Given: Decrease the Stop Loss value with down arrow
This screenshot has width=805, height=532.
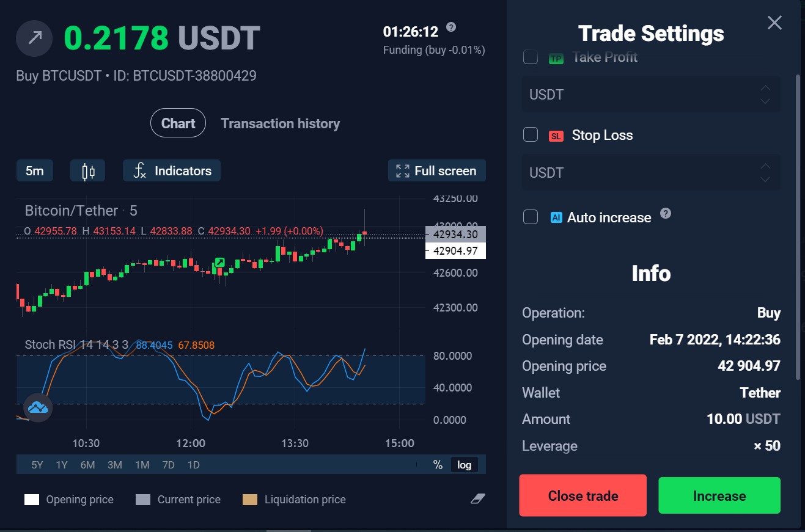Looking at the screenshot, I should click(x=765, y=180).
